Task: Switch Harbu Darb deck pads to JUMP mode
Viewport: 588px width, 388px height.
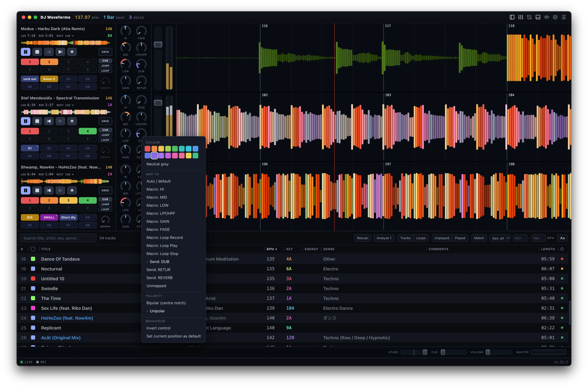Action: [105, 66]
